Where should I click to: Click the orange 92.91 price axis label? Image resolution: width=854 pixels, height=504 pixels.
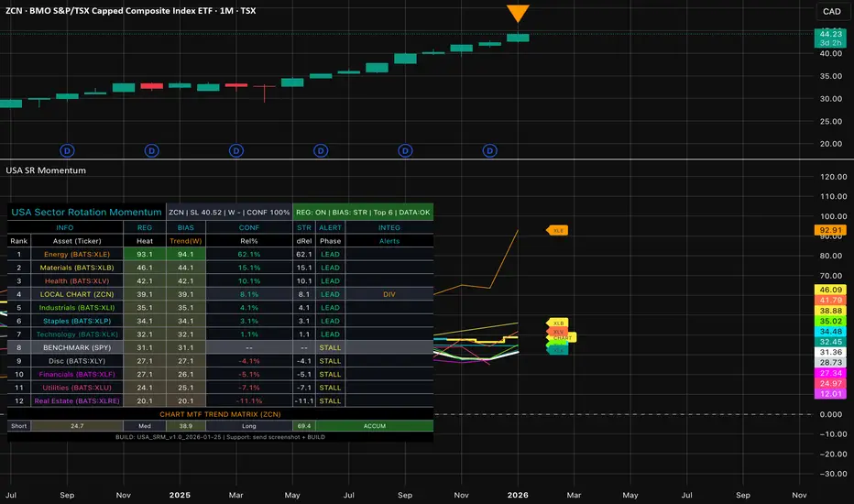tap(830, 231)
